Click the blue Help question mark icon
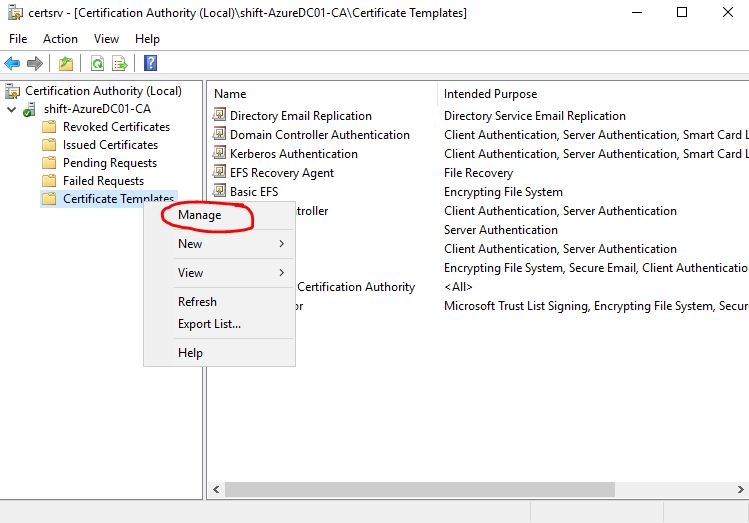This screenshot has width=749, height=523. click(x=150, y=64)
